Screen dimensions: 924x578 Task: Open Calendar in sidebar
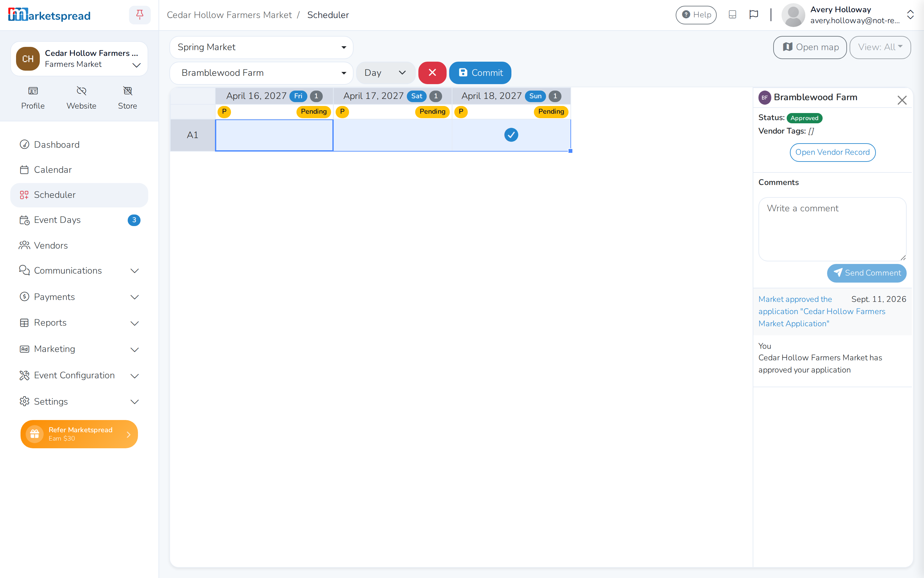click(79, 170)
